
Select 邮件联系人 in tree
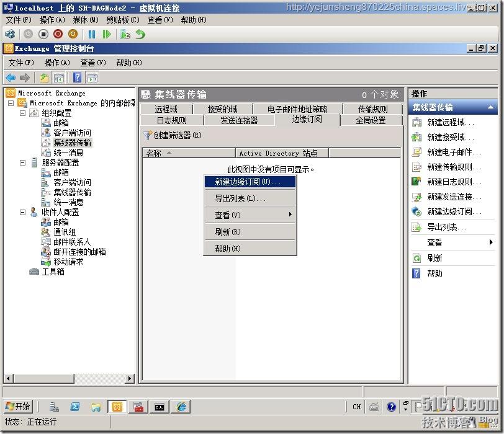point(72,242)
